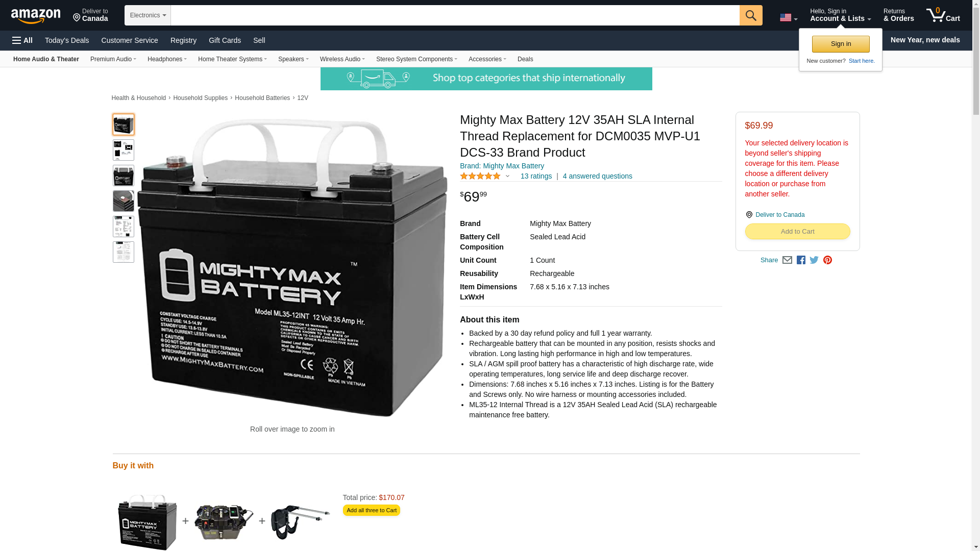Open Today's Deals tab
Image resolution: width=980 pixels, height=551 pixels.
67,40
